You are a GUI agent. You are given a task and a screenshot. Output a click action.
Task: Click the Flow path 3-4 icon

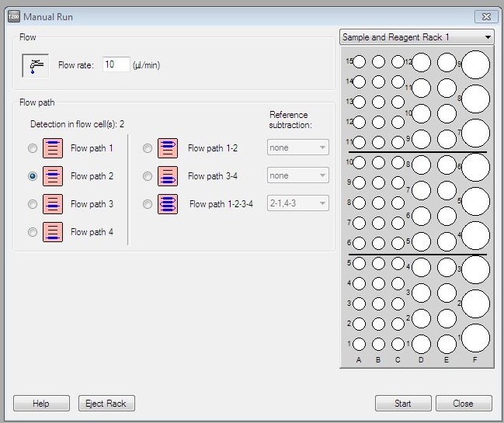(168, 176)
